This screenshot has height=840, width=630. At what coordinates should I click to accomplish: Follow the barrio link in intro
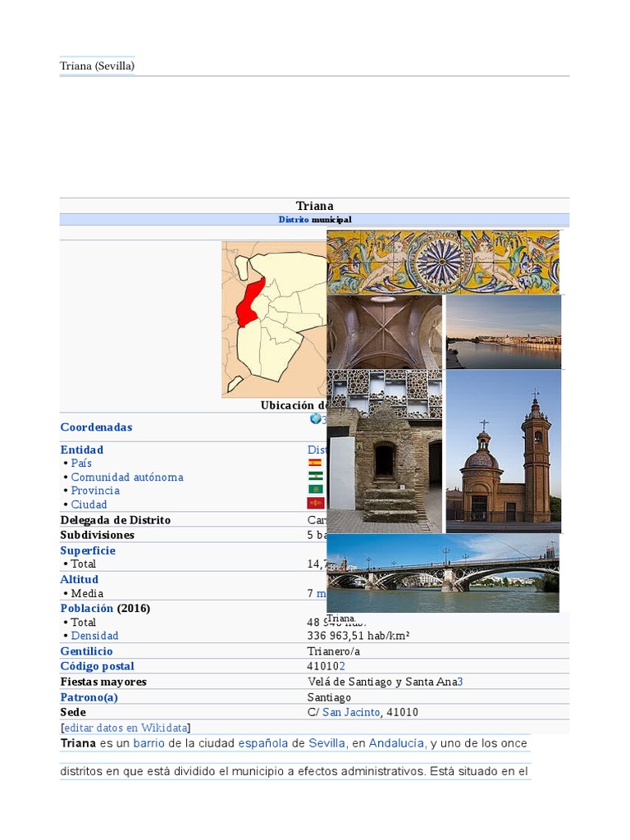click(149, 743)
